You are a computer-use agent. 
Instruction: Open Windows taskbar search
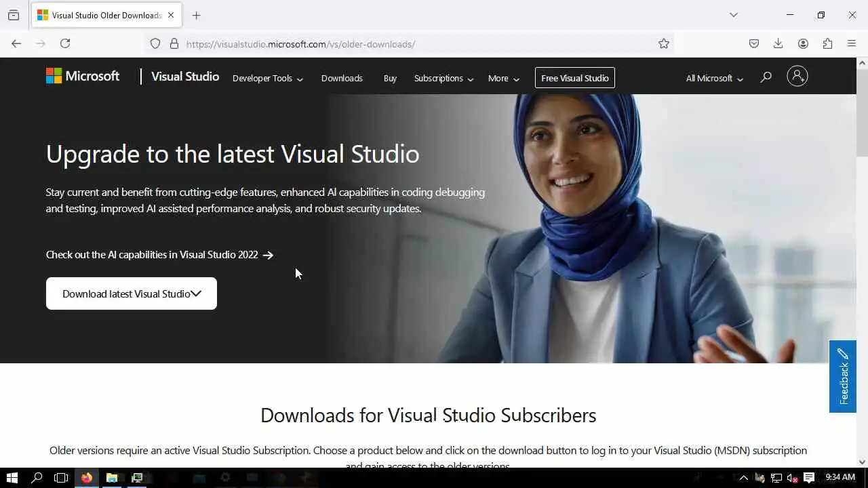click(x=37, y=478)
